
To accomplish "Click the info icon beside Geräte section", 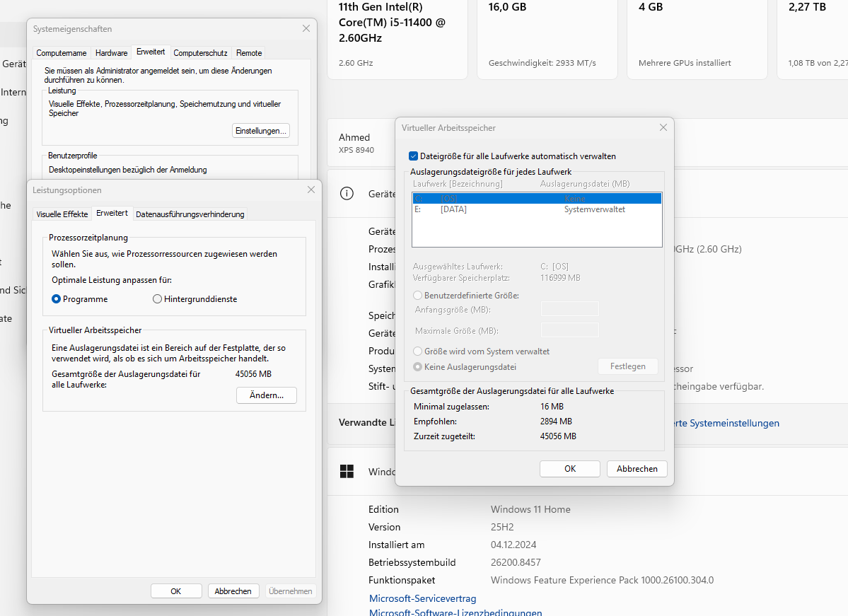I will coord(347,194).
